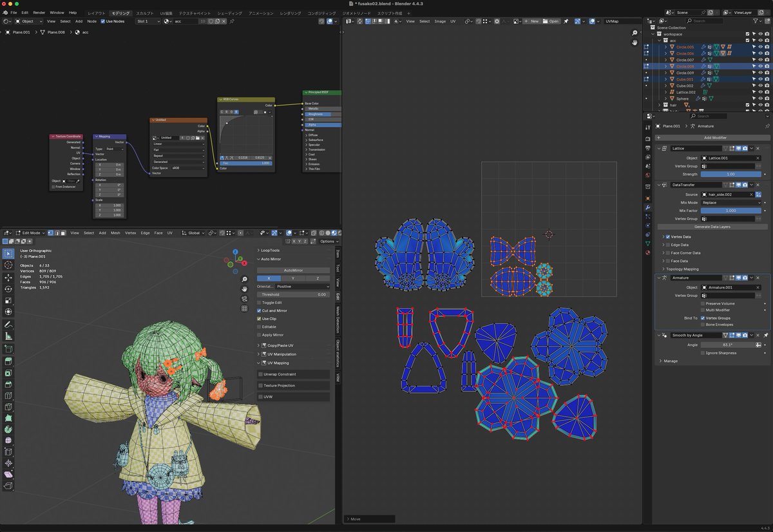Open the Image menu in UV editor
Screen dimensions: 773x532
440,21
